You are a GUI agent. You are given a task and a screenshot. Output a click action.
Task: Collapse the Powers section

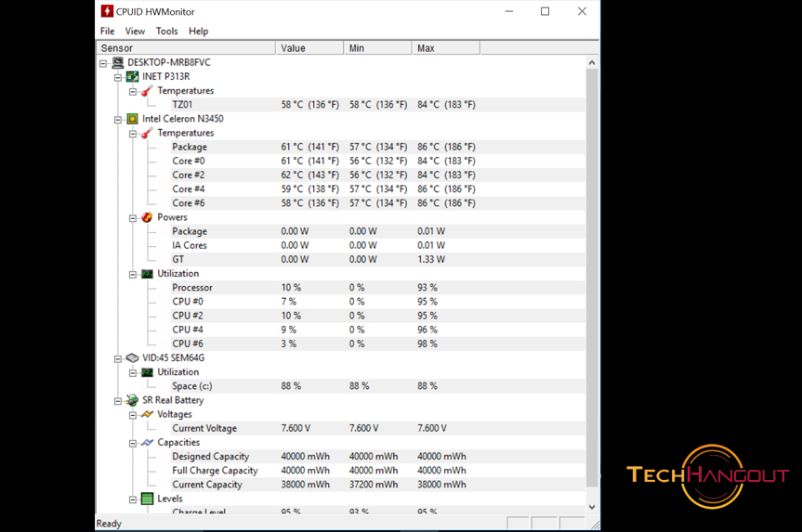[x=133, y=218]
